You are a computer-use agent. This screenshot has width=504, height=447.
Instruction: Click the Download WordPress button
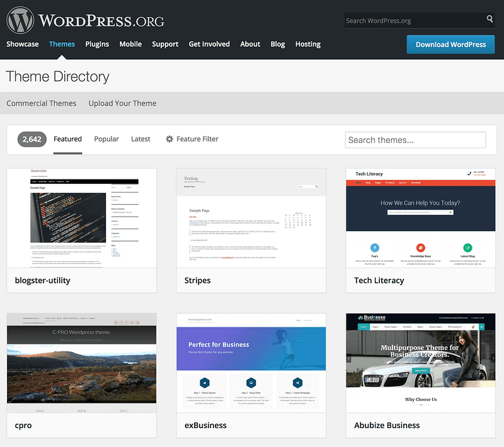tap(450, 44)
